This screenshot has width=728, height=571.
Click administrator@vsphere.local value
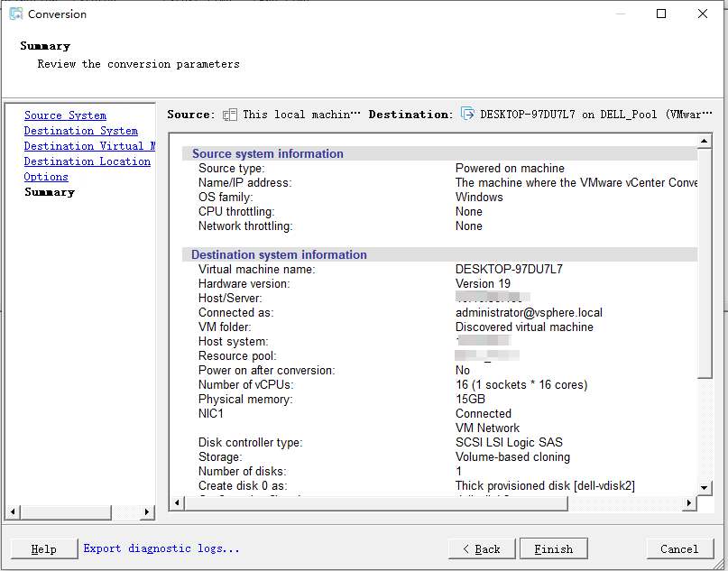tap(529, 312)
